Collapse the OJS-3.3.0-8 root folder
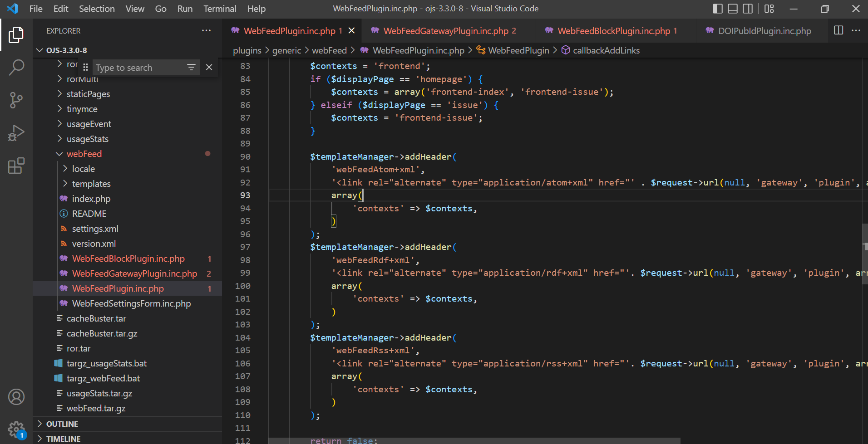868x444 pixels. click(x=127, y=50)
